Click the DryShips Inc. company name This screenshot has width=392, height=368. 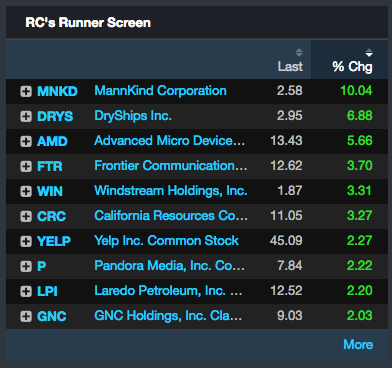tap(133, 116)
